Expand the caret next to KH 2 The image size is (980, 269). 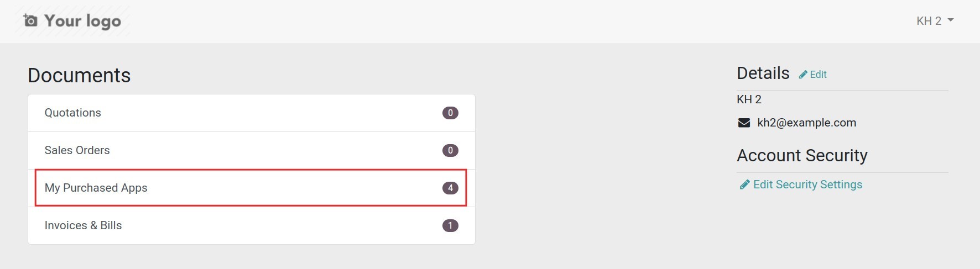tap(951, 20)
